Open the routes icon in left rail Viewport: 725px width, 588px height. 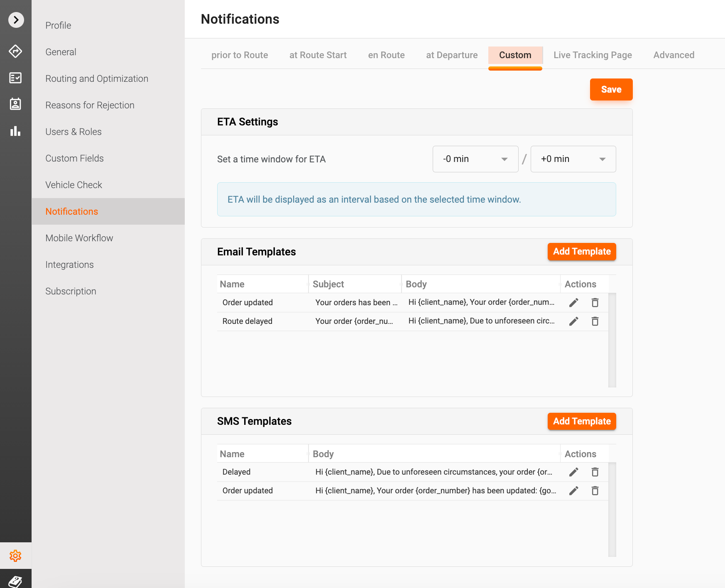(15, 51)
